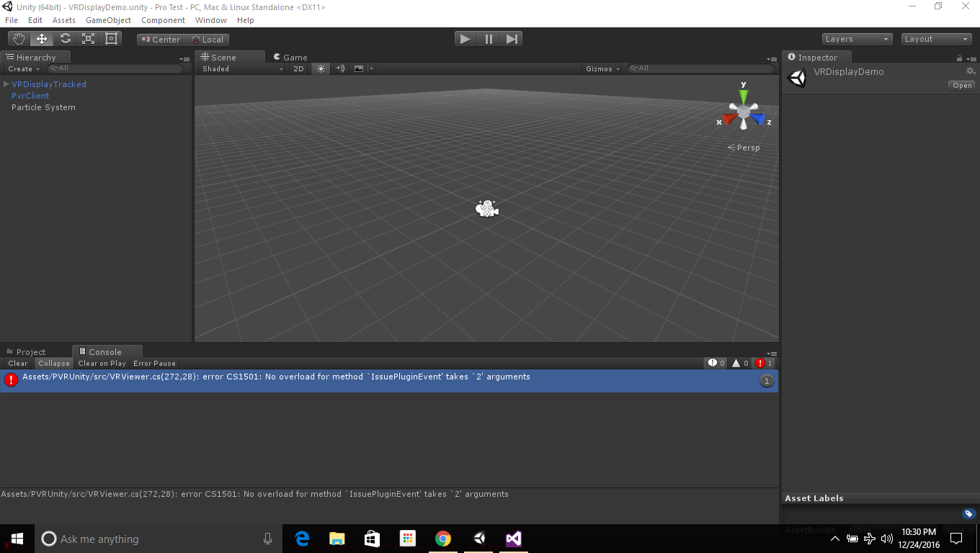This screenshot has width=980, height=553.
Task: Toggle Error Pause option
Action: pos(154,364)
